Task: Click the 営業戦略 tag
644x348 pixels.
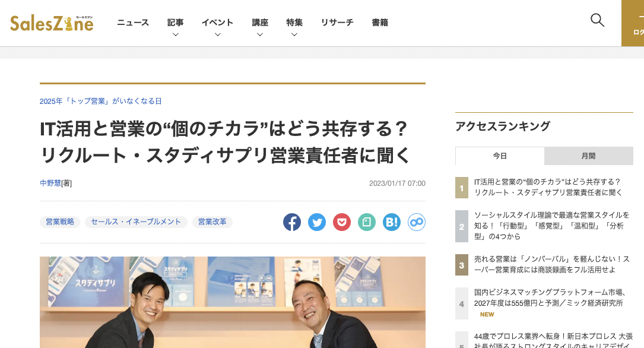Action: [x=60, y=222]
